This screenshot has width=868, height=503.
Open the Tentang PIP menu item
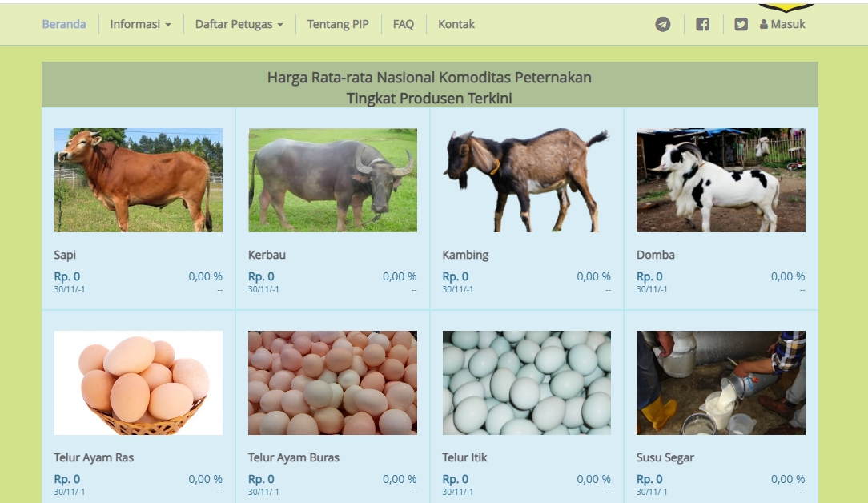coord(338,24)
